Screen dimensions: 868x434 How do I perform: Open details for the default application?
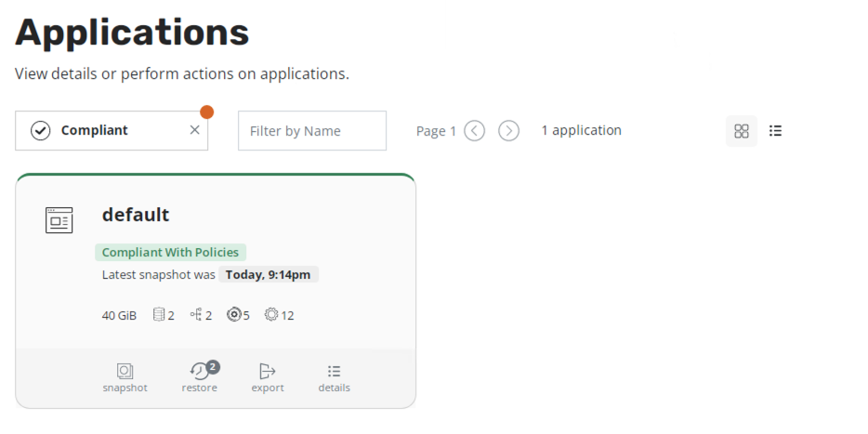[334, 372]
